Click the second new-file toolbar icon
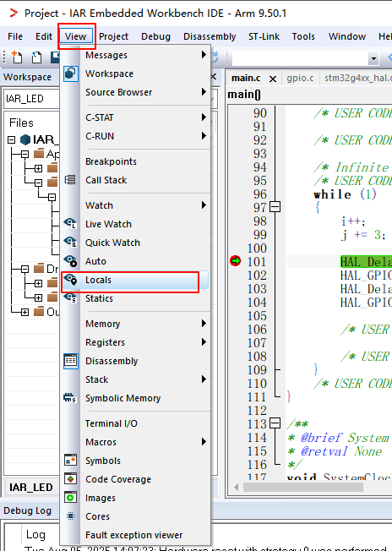Screen dimensions: 392x551 pos(36,57)
